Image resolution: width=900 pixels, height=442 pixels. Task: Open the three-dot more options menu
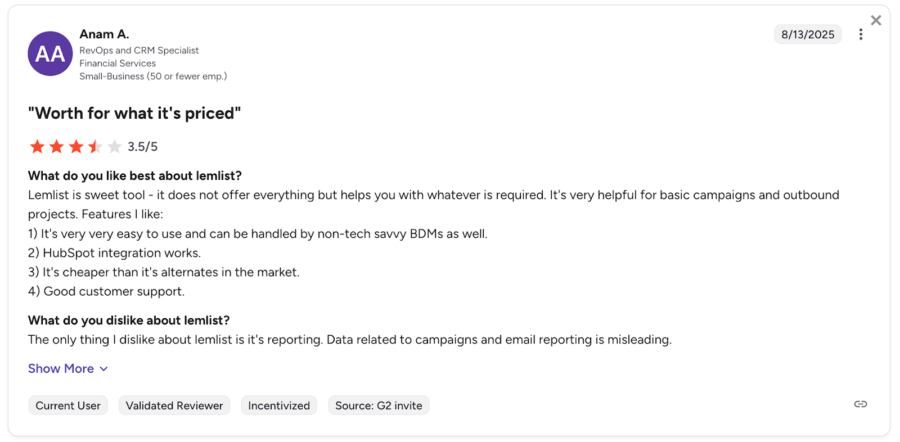[860, 35]
